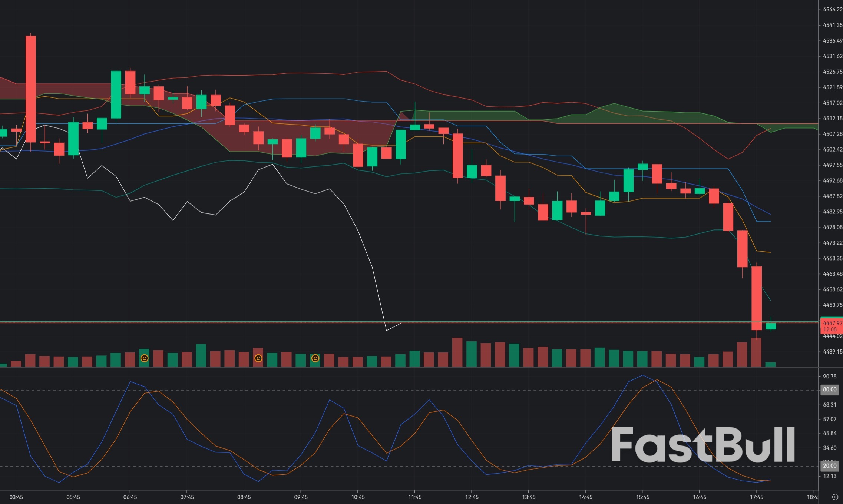
Task: Open the event marker just after 09:45
Action: pos(315,358)
